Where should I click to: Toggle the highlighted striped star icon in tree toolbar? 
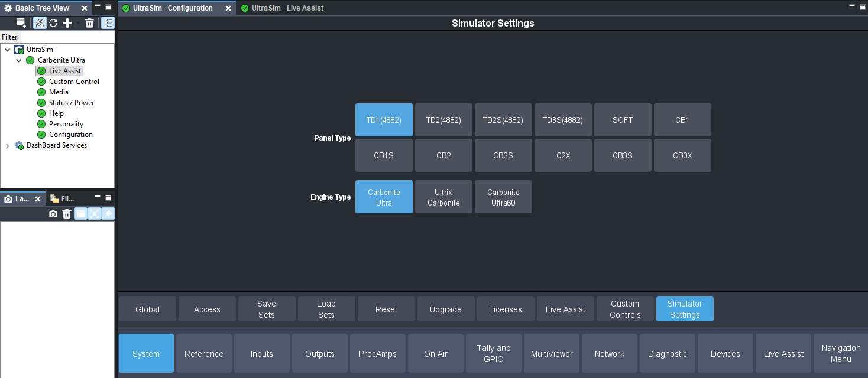pos(40,23)
